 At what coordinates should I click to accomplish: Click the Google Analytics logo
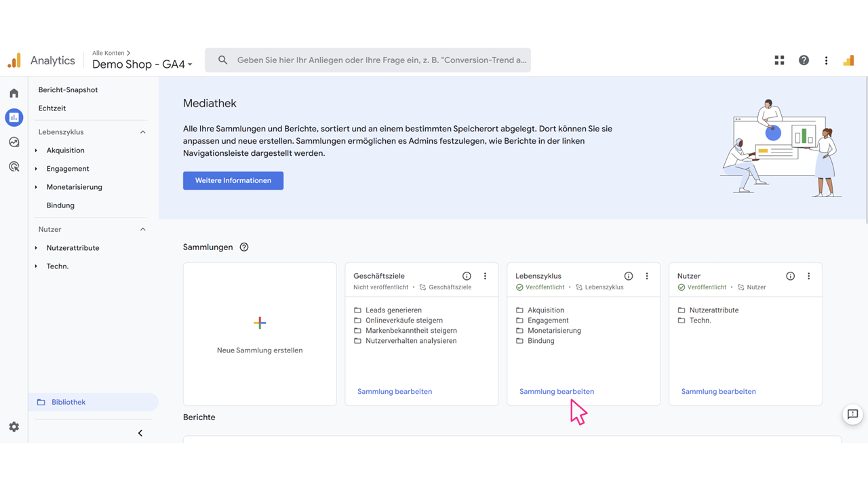tap(14, 60)
